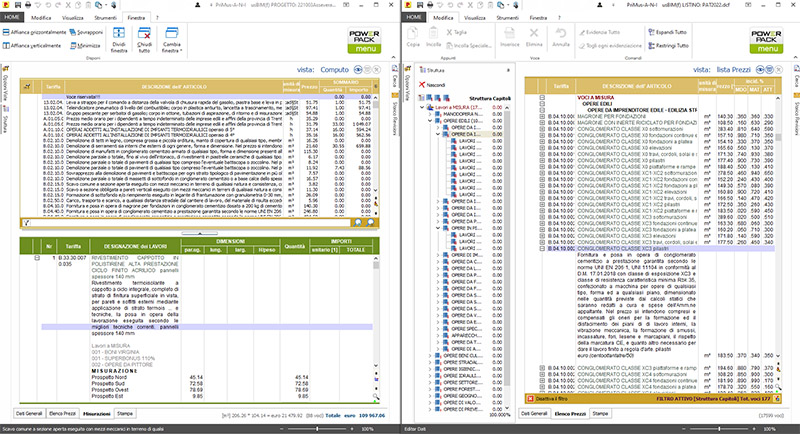Viewport: 800px width, 434px height.
Task: Open Finestra tab in right window
Action: pos(538,17)
